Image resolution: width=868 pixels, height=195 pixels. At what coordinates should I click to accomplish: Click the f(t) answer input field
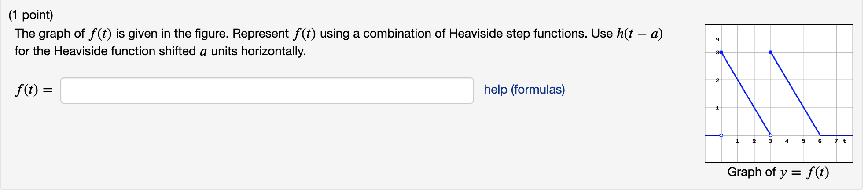pyautogui.click(x=267, y=90)
